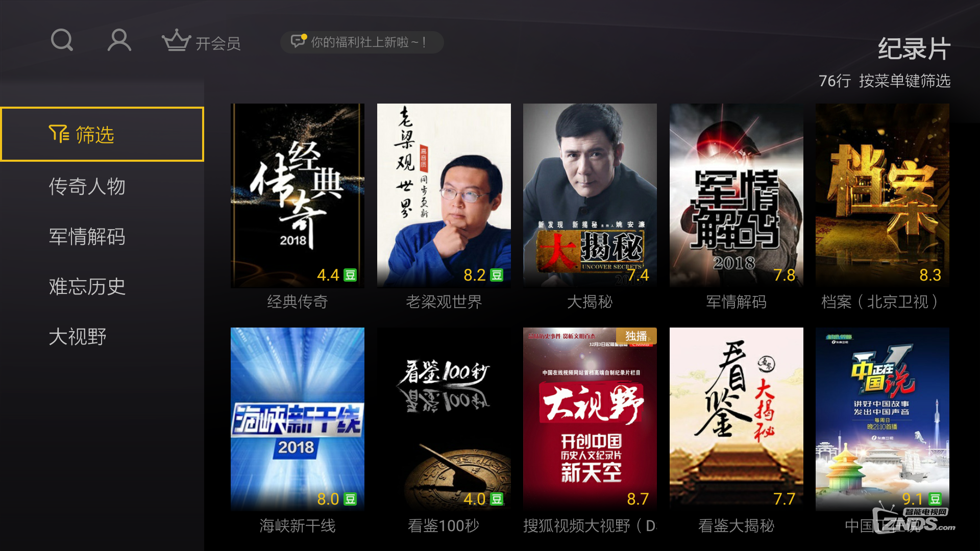The image size is (980, 551).
Task: Open the user profile icon
Action: pyautogui.click(x=119, y=40)
